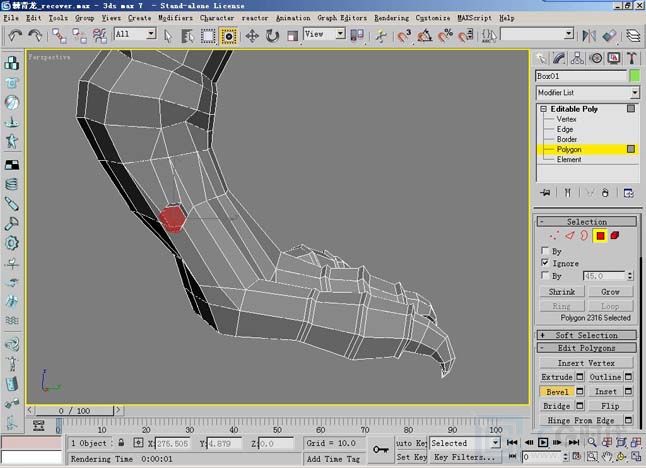646x468 pixels.
Task: Enable the By angle checkbox next to 45.0
Action: (x=545, y=275)
